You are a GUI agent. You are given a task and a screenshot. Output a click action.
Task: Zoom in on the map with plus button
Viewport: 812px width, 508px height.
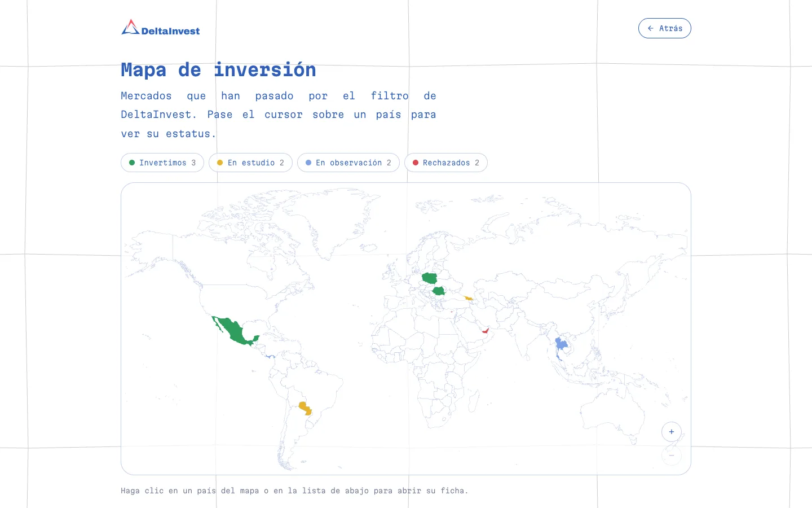click(672, 432)
